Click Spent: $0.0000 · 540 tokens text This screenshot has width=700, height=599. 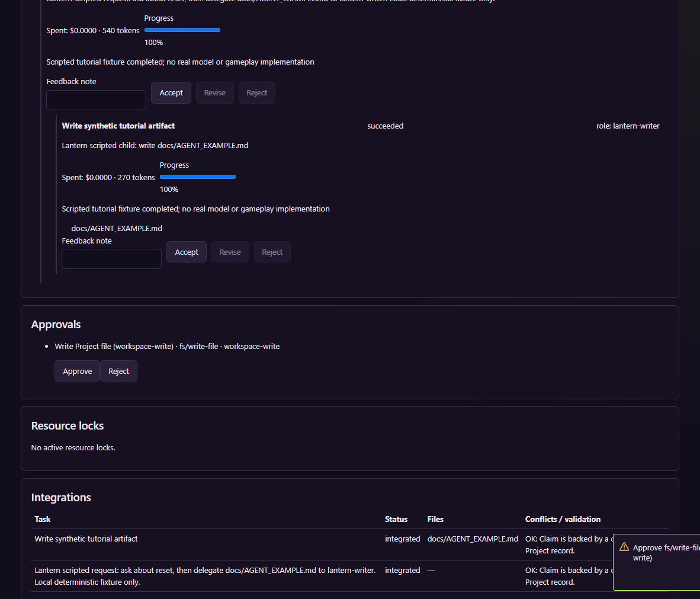coord(93,30)
